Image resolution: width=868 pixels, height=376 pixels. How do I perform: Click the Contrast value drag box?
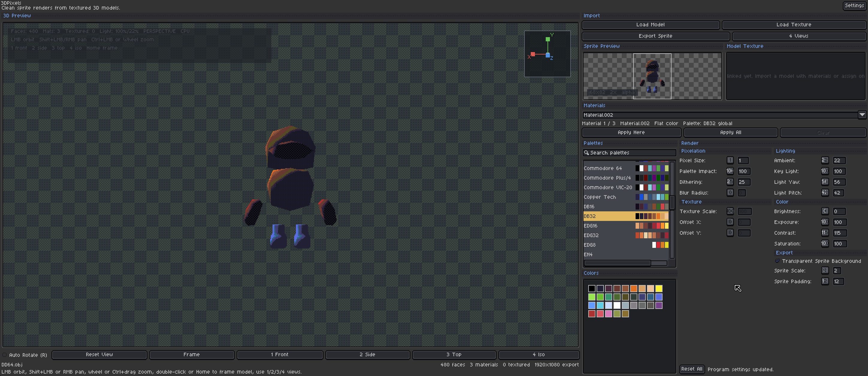(825, 233)
